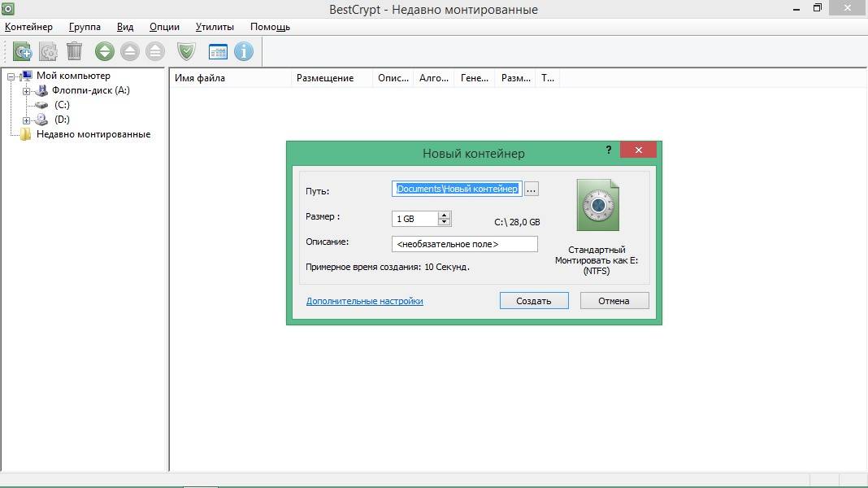The height and width of the screenshot is (488, 868).
Task: Click the trash can delete icon
Action: [x=74, y=51]
